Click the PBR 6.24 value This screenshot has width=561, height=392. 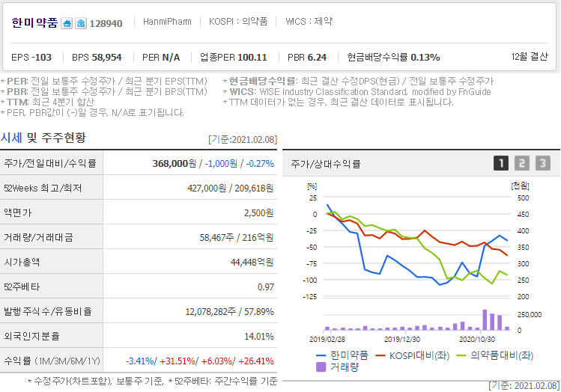click(x=307, y=57)
